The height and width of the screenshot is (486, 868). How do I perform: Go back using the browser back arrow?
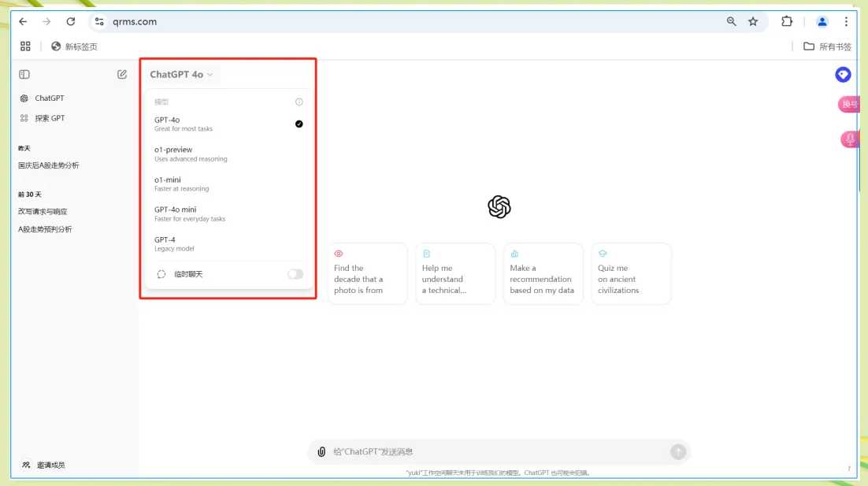pos(23,21)
